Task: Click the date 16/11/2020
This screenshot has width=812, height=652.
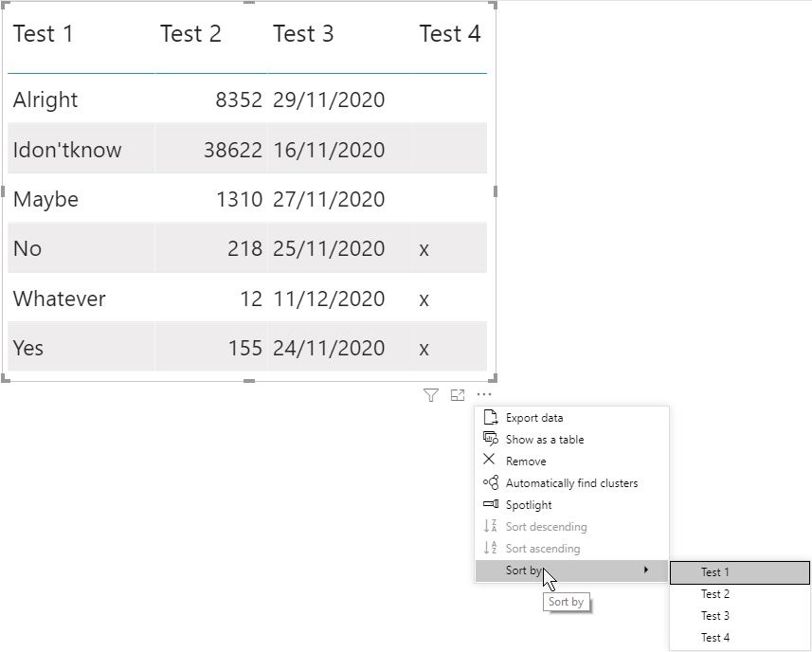Action: click(329, 150)
